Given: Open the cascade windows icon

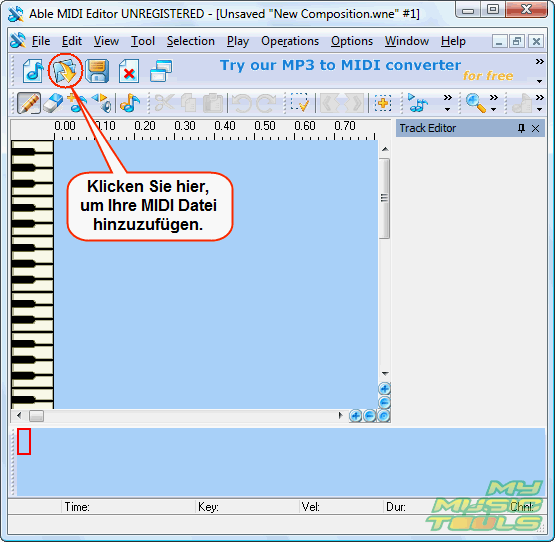Looking at the screenshot, I should point(161,71).
